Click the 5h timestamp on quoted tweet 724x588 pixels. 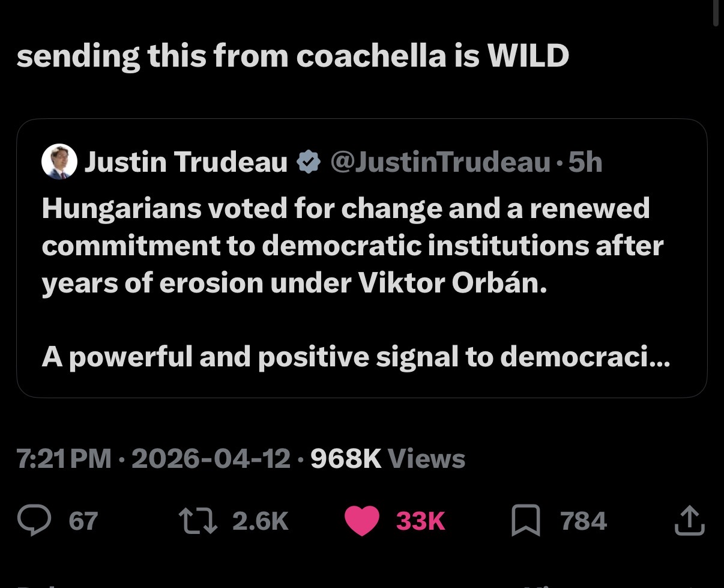coord(585,162)
